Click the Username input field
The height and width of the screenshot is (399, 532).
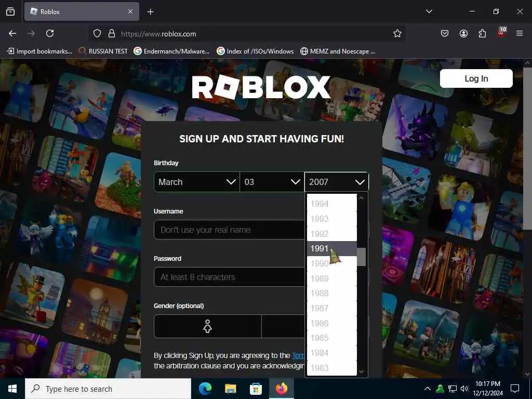click(229, 230)
